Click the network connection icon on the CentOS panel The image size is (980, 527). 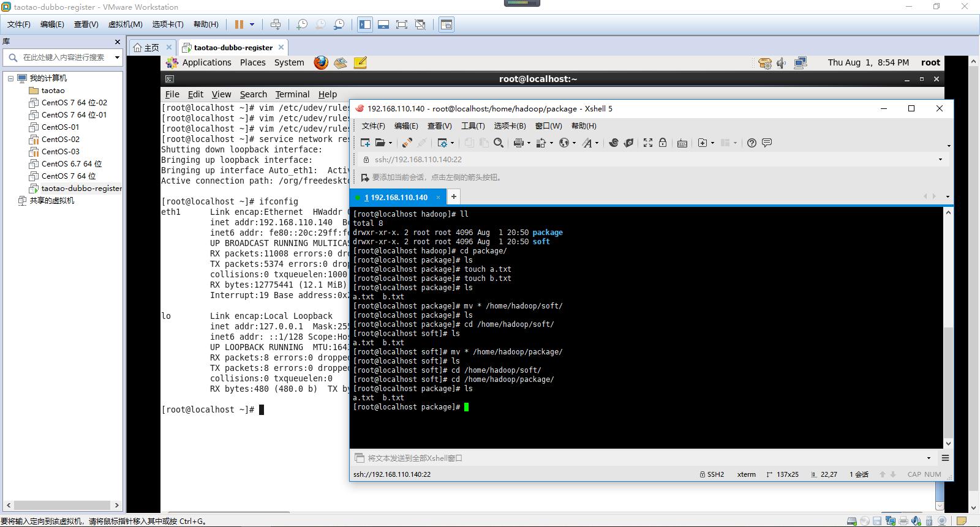click(801, 62)
